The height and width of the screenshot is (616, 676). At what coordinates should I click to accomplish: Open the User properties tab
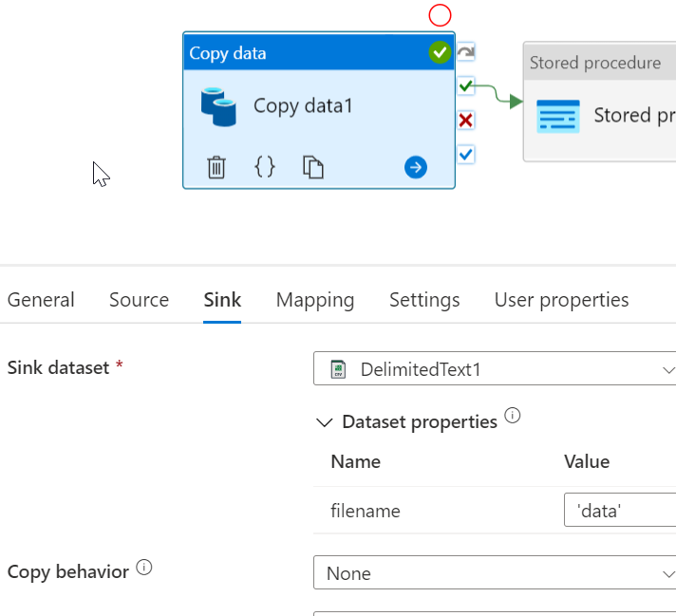tap(561, 300)
